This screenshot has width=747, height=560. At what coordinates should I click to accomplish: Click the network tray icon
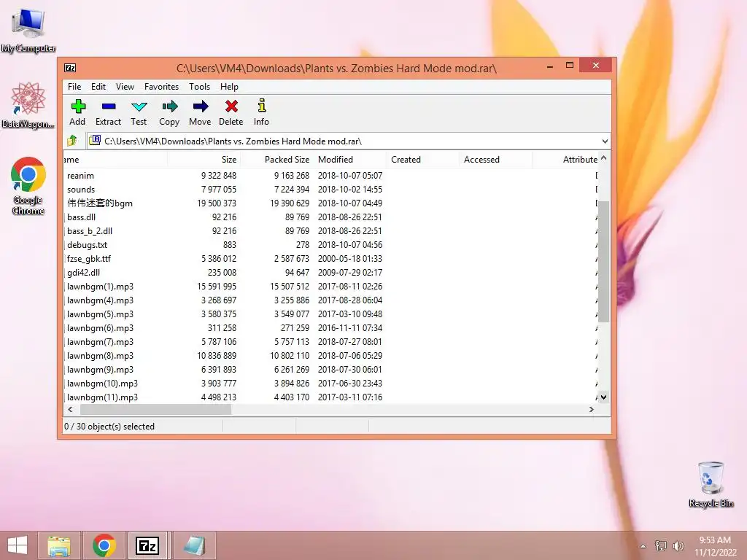tap(661, 545)
